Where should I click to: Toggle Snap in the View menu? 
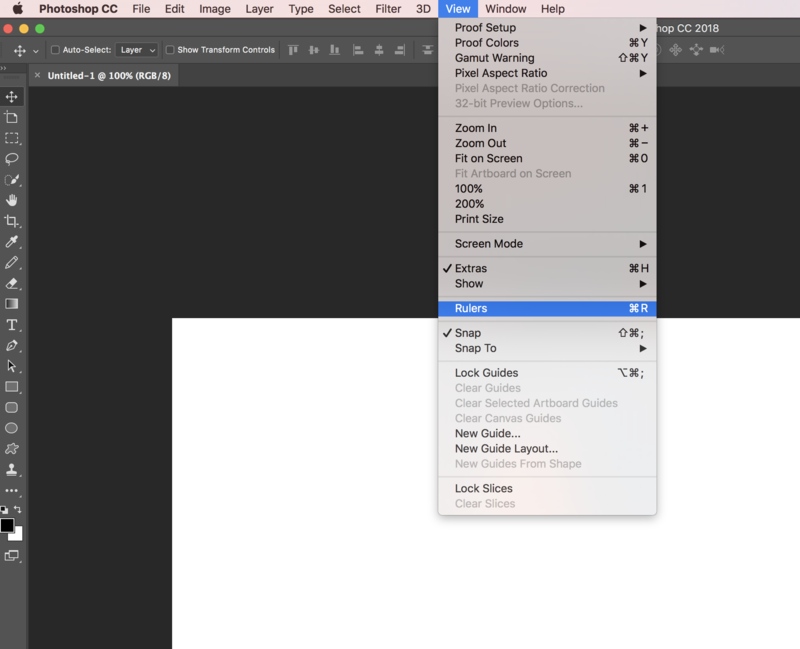coord(547,333)
